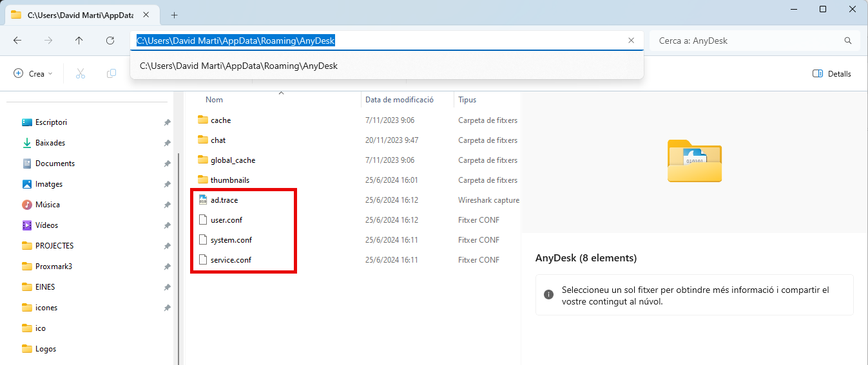
Task: Toggle the Detalls pane button
Action: tap(832, 73)
